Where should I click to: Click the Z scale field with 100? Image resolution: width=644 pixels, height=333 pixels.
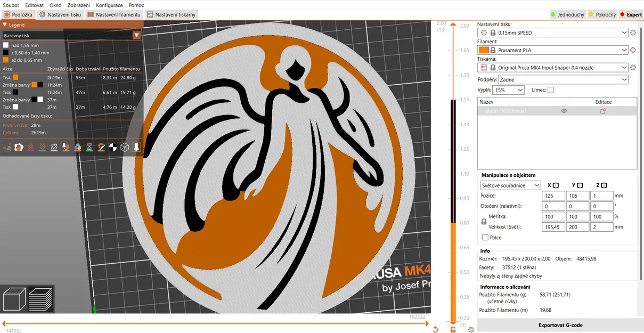click(x=601, y=217)
